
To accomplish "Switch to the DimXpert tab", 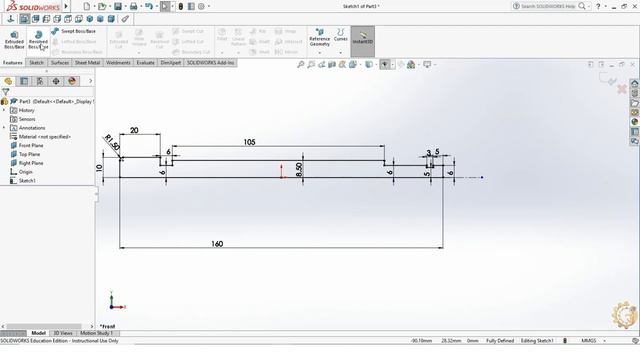I will [171, 62].
